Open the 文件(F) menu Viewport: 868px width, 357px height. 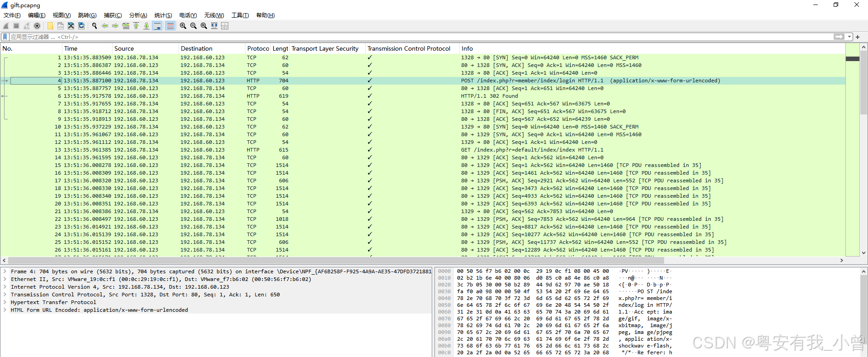(x=12, y=15)
